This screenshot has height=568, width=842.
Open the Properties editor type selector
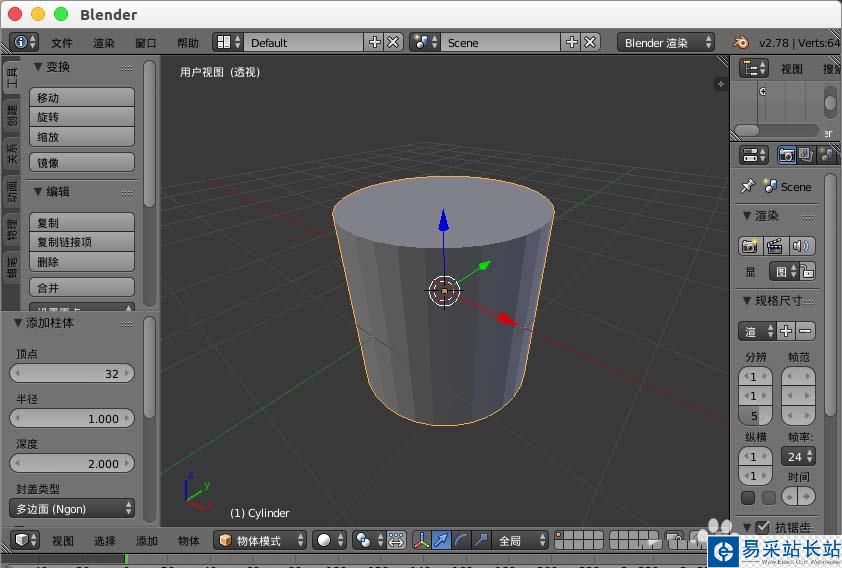(754, 155)
